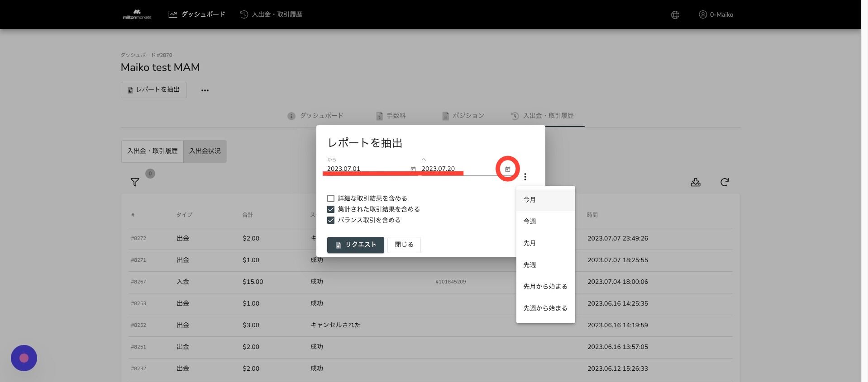The image size is (868, 382).
Task: Choose 先週から始まる from the preset menu
Action: point(545,308)
